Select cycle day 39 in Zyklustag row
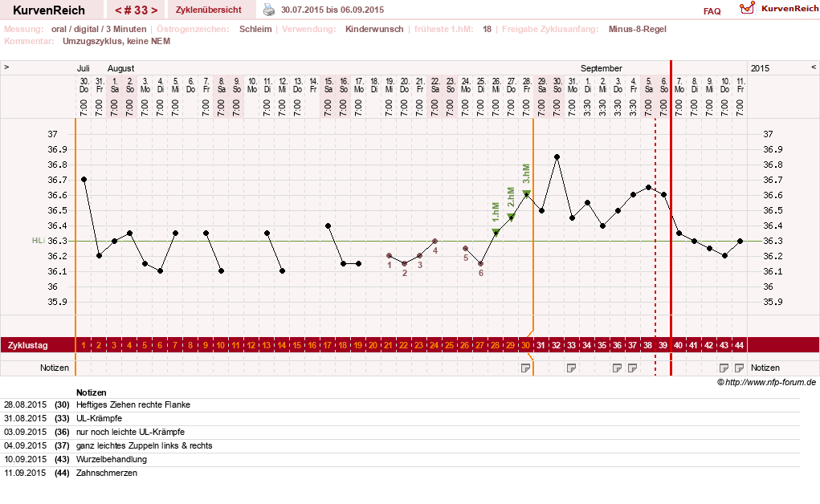Image resolution: width=820 pixels, height=504 pixels. 663,345
